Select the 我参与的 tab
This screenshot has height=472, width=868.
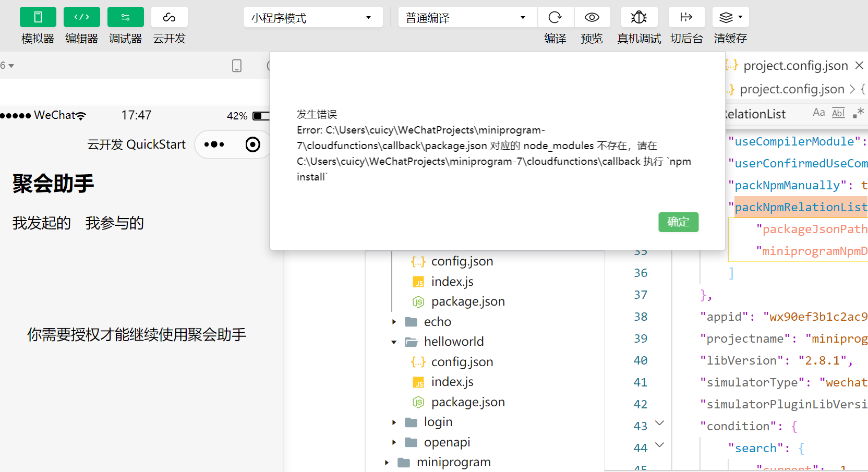115,223
